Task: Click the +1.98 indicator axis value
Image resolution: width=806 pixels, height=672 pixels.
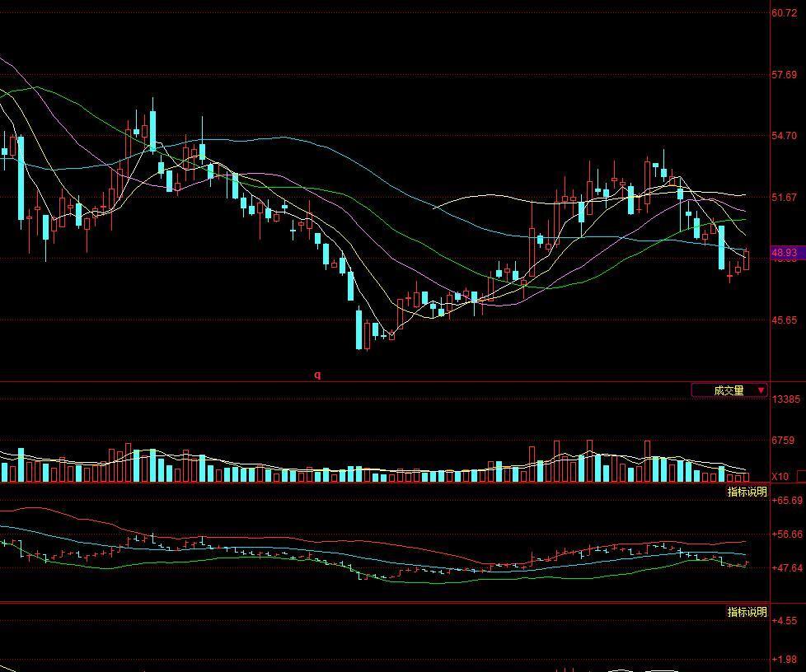Action: coord(785,660)
